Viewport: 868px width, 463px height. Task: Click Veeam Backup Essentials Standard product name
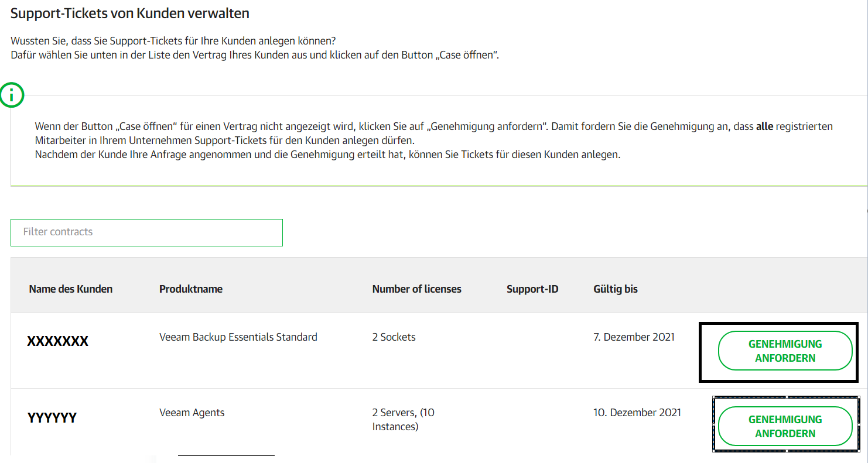tap(238, 337)
